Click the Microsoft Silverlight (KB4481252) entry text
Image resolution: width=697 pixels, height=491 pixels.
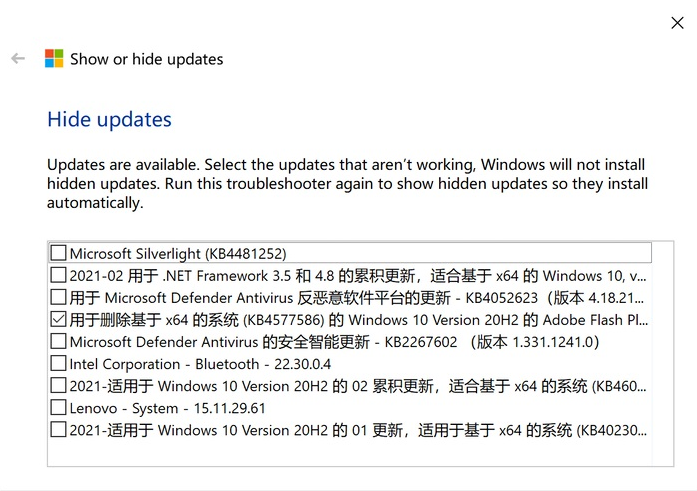click(x=178, y=254)
